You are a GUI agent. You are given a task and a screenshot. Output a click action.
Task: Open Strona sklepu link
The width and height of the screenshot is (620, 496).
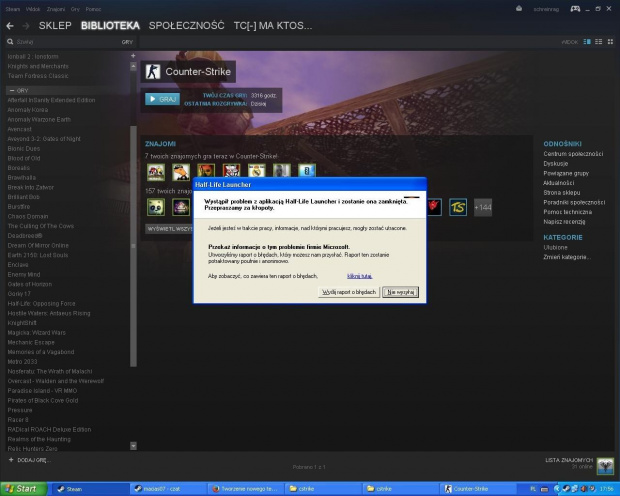tap(561, 193)
